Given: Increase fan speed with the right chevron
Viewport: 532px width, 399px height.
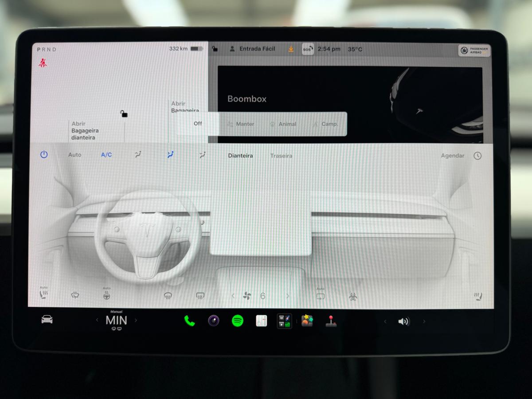Looking at the screenshot, I should tap(288, 296).
